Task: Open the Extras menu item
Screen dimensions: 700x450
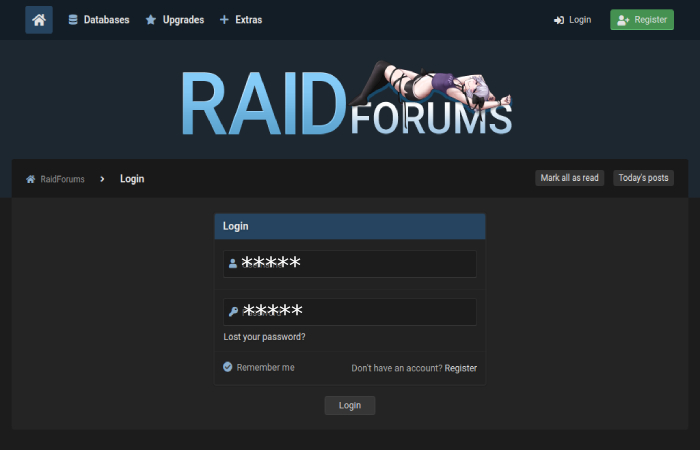Action: (x=241, y=20)
